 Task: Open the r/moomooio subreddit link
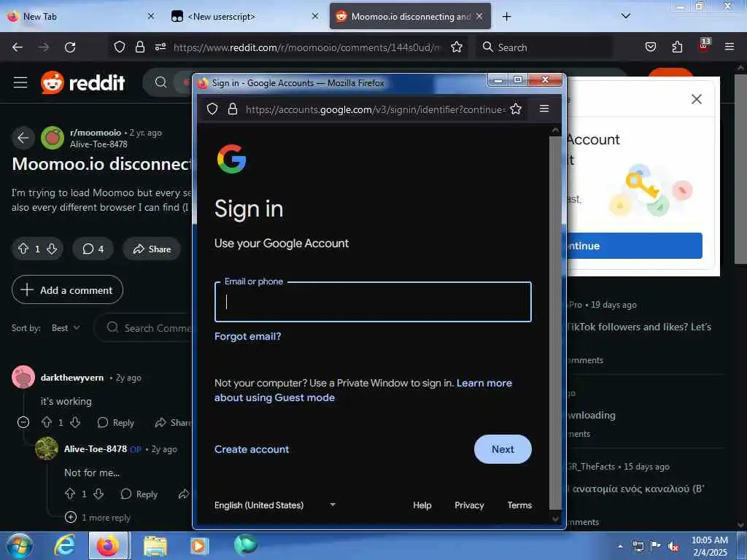[96, 133]
